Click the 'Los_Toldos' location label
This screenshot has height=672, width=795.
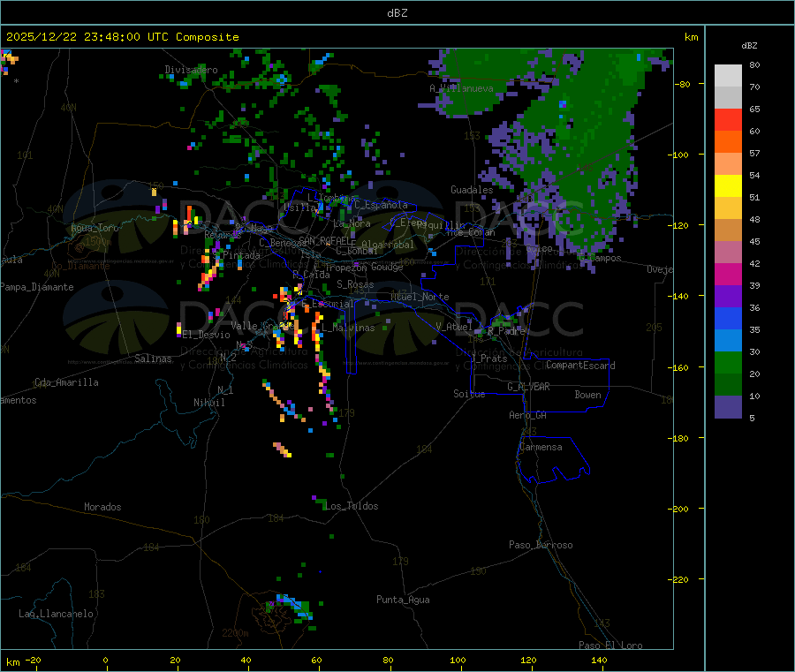coord(352,506)
